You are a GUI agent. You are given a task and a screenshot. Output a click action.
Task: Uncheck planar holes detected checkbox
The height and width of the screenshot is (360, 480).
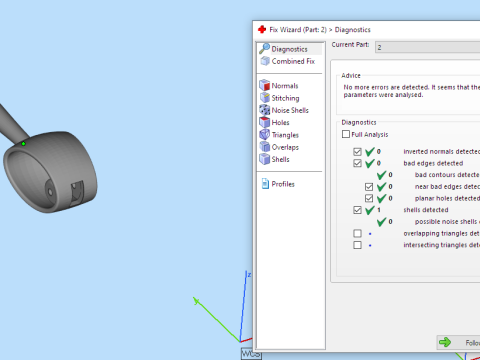[369, 198]
